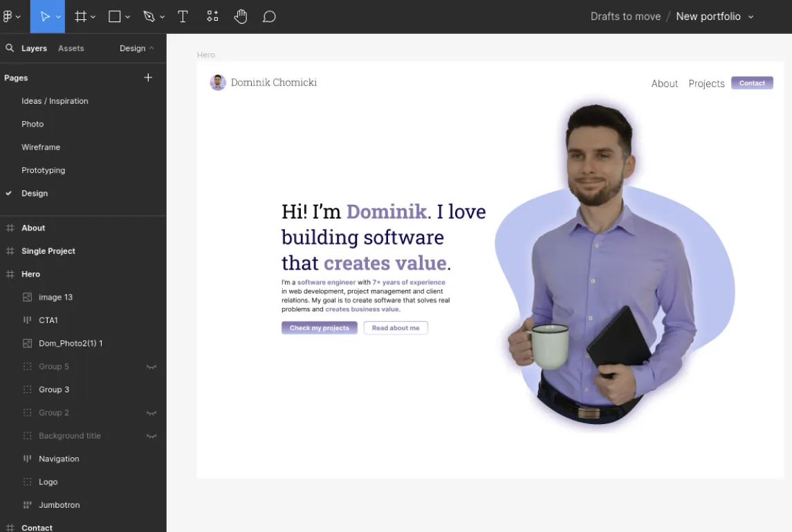Activate the Hand tool
This screenshot has width=792, height=532.
coord(241,16)
